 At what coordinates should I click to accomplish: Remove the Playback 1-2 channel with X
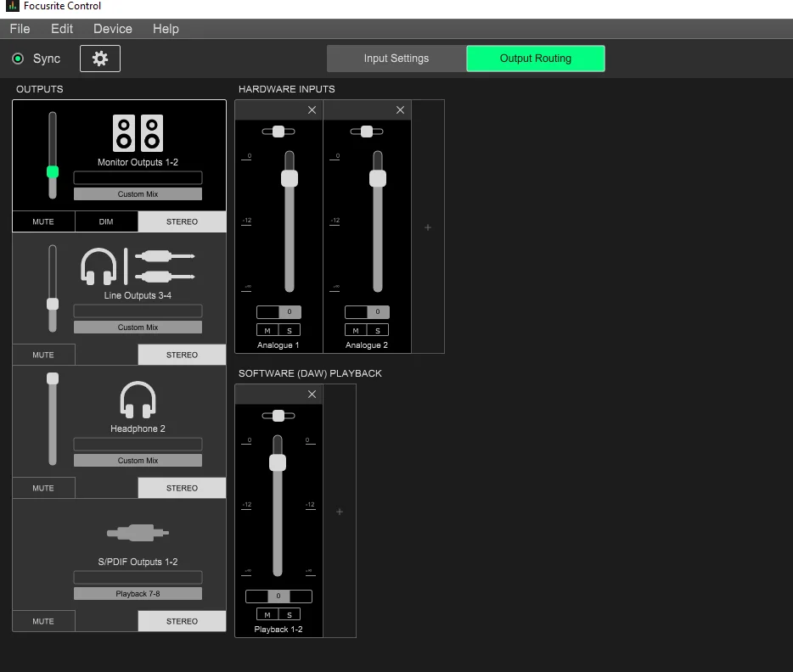[312, 394]
